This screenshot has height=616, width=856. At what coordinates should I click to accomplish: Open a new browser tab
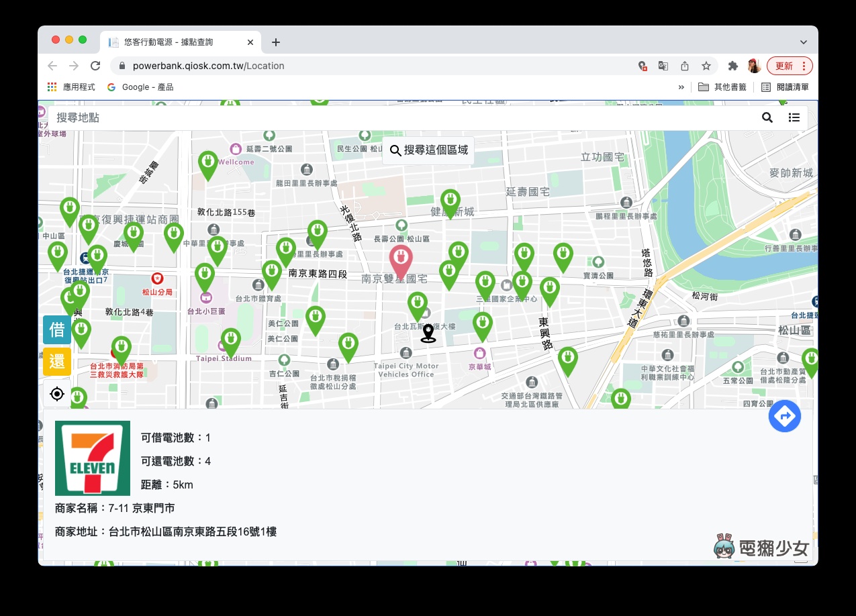coord(276,42)
